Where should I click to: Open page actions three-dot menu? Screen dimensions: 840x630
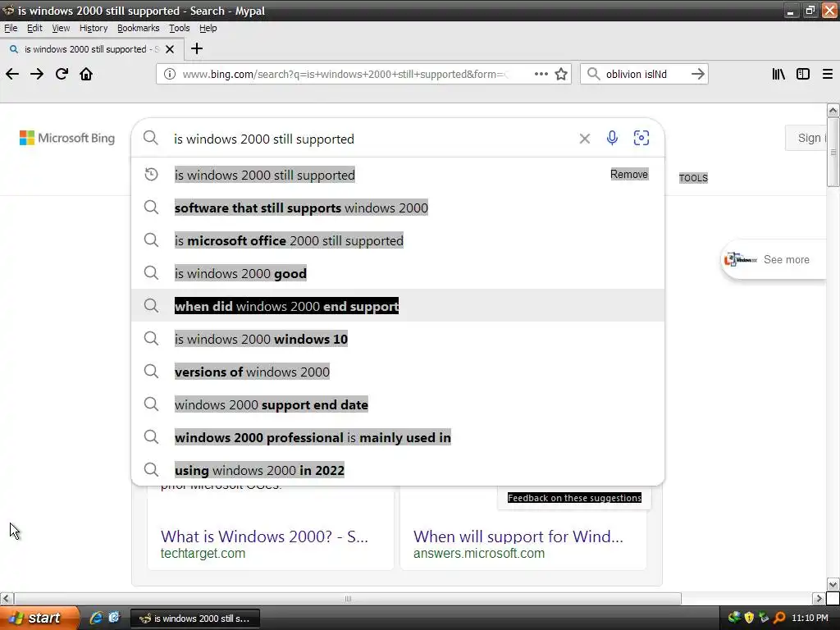(541, 74)
